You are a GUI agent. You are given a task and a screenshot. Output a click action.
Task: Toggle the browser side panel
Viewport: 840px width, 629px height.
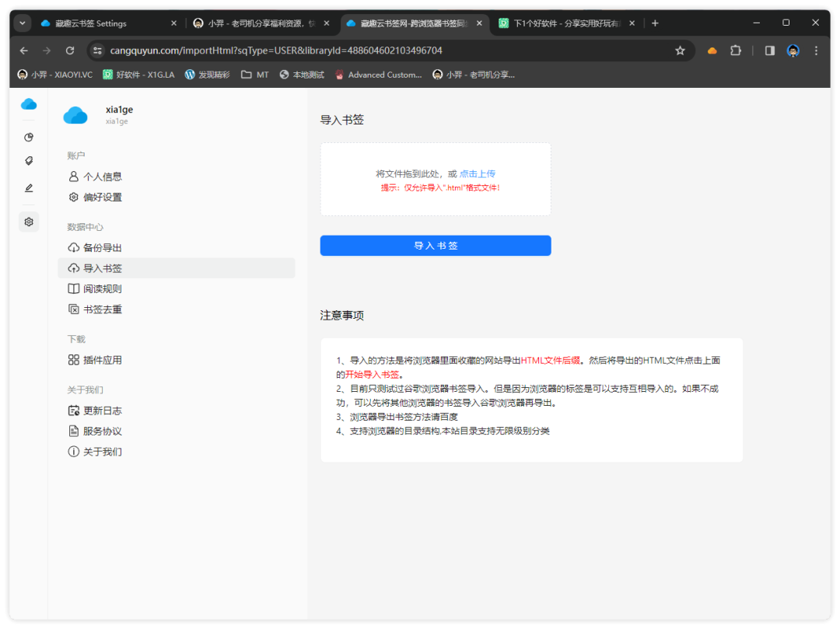[x=769, y=51]
